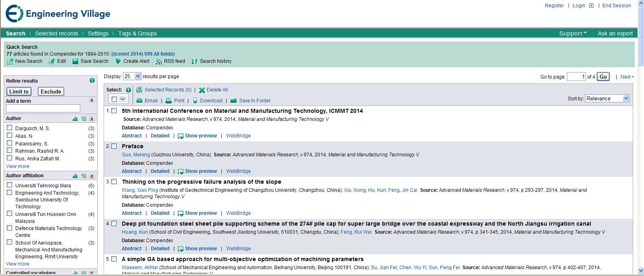Click the Save to Folder icon

point(233,101)
